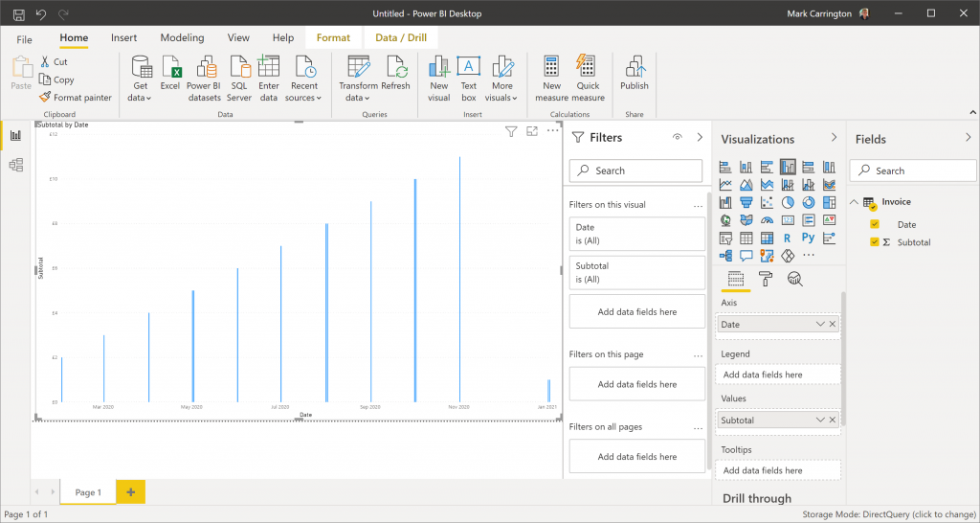The height and width of the screenshot is (523, 980).
Task: Click the Storage Mode DirectQuery status link
Action: coord(888,514)
